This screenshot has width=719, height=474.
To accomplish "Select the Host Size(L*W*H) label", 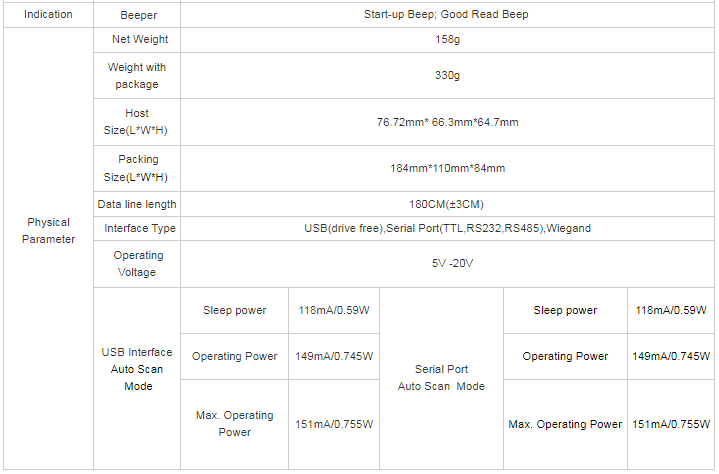I will coord(138,122).
